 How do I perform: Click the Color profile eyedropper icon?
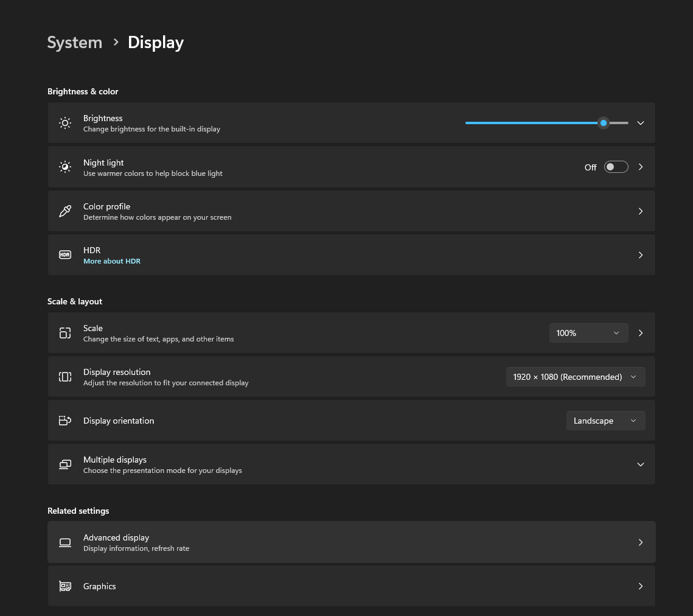point(65,211)
